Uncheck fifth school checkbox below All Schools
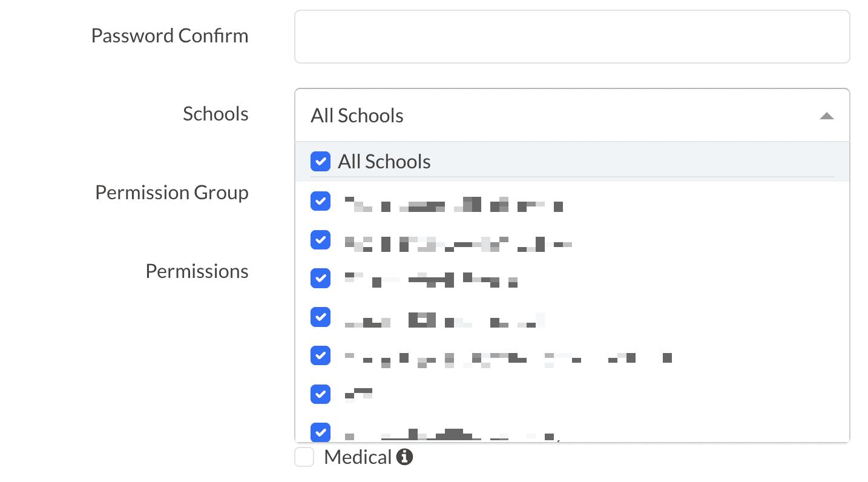The height and width of the screenshot is (482, 868). (x=320, y=355)
